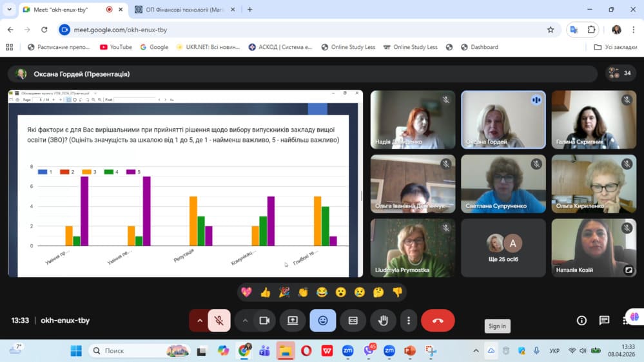Viewport: 644px width, 362px height.
Task: Toggle closed captions
Action: point(353,321)
